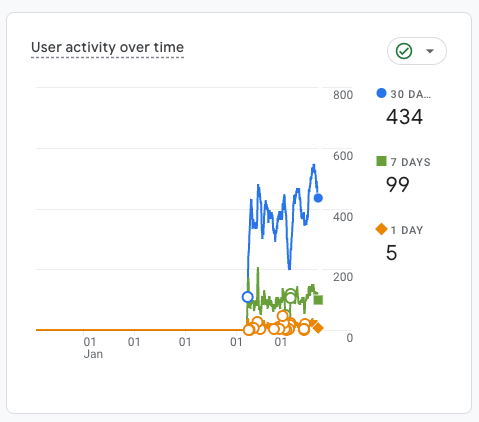Click the green square endpoint on 7-day line

coord(318,300)
